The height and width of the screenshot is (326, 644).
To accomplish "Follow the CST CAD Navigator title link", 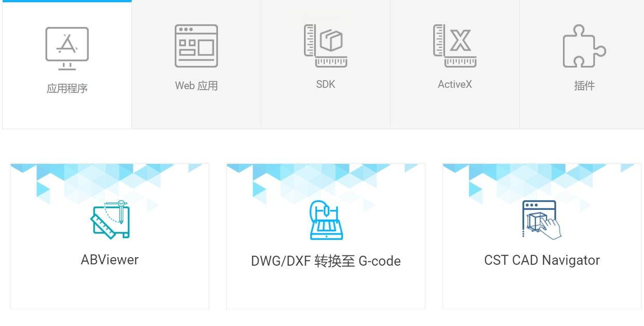I will (542, 260).
